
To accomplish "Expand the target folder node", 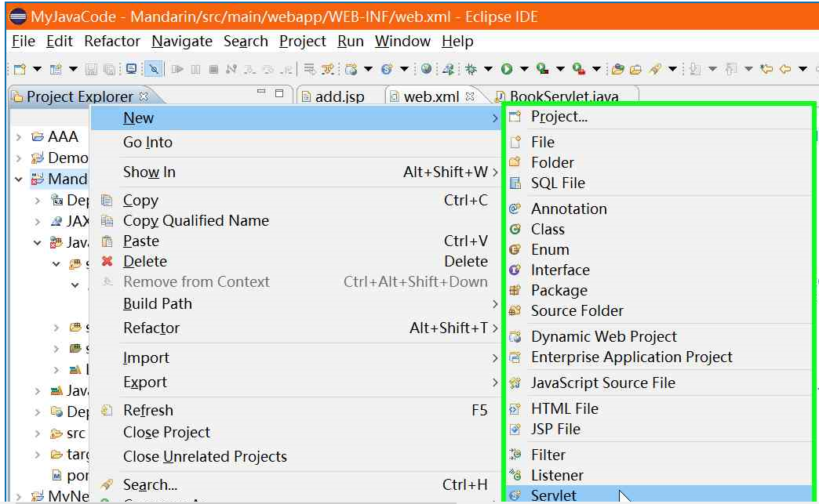I will coord(37,455).
